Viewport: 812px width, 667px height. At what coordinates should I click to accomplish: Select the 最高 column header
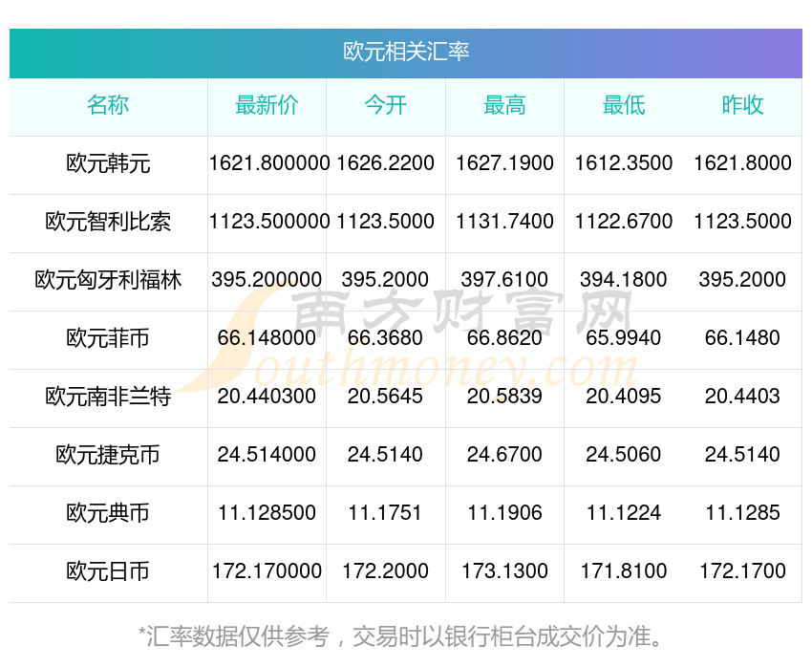505,105
